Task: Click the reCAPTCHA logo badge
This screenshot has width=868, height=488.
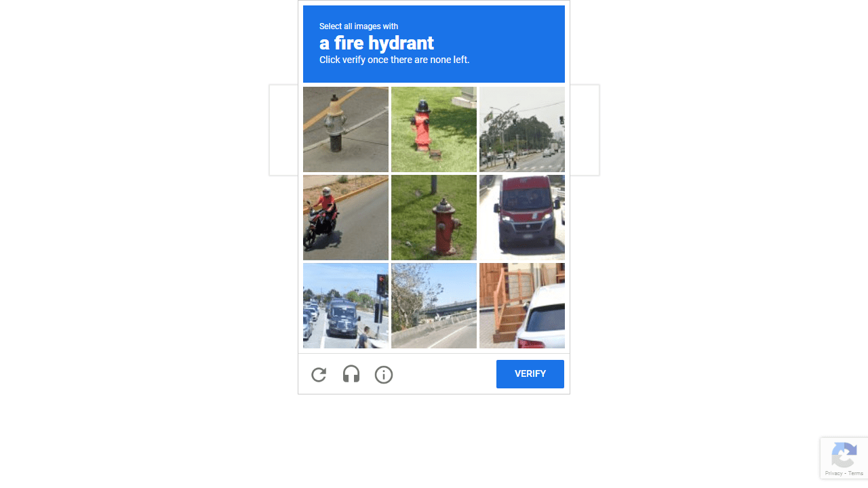Action: click(844, 455)
